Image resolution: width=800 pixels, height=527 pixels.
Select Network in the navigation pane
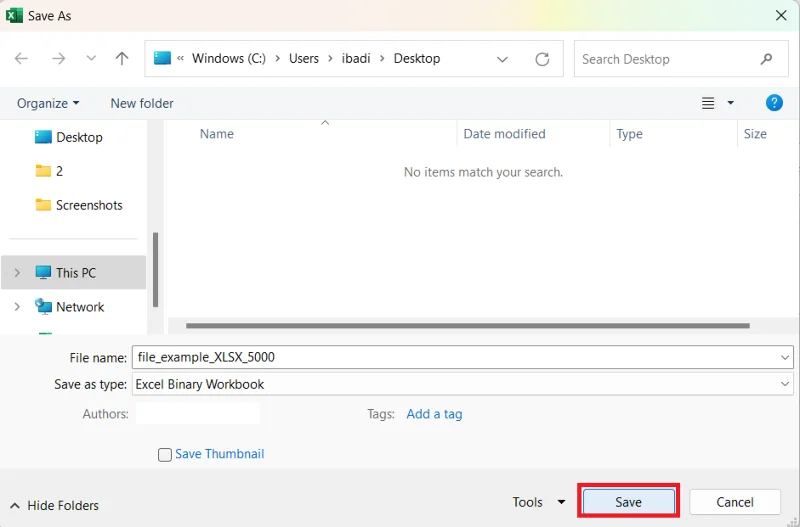[70, 307]
